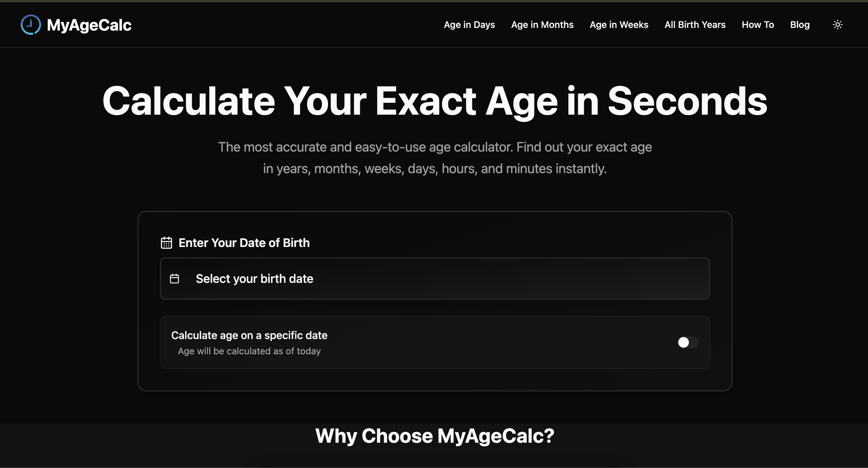Click the MyAgeCalc clock logo icon
Image resolution: width=868 pixels, height=468 pixels.
click(x=30, y=25)
